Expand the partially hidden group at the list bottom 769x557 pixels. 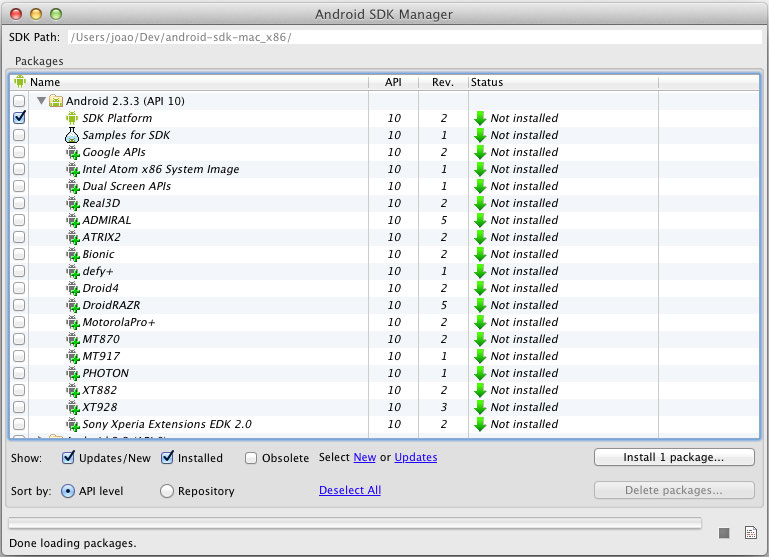click(x=41, y=438)
